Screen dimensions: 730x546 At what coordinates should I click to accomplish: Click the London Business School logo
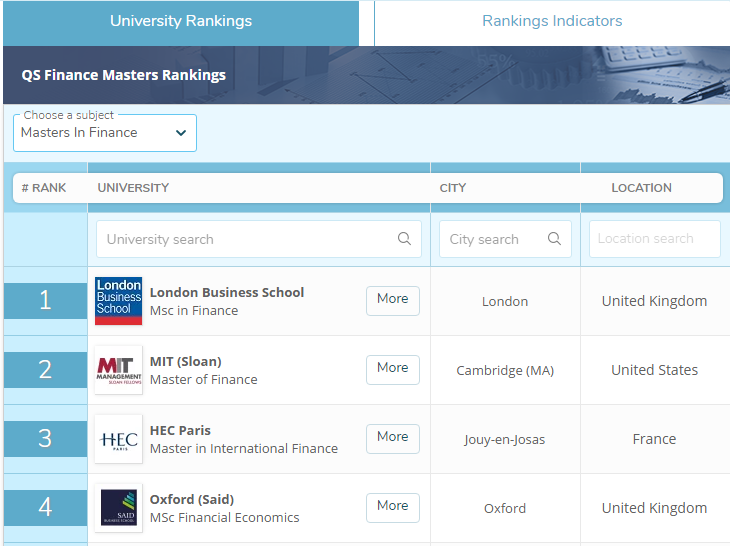coord(118,301)
